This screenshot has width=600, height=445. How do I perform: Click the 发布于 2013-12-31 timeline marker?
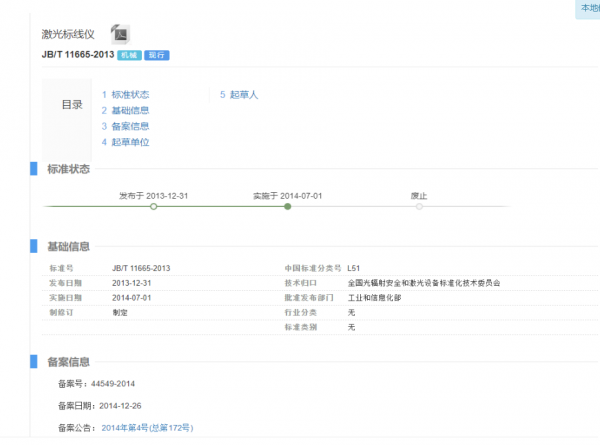point(153,207)
